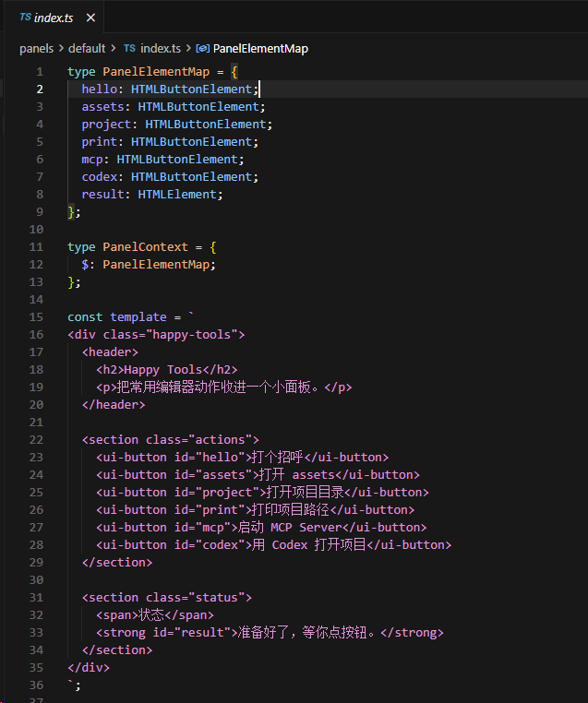The image size is (588, 703).
Task: Close the index.ts editor tab
Action: pyautogui.click(x=90, y=18)
